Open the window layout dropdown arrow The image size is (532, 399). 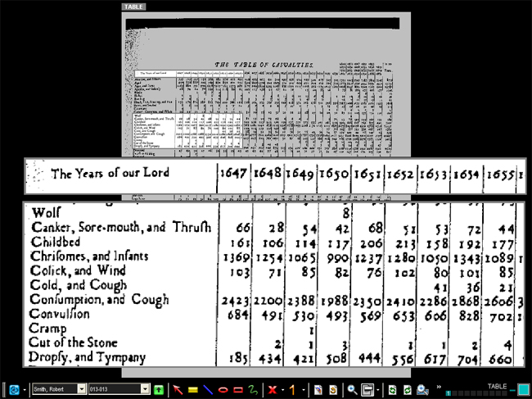coord(377,390)
